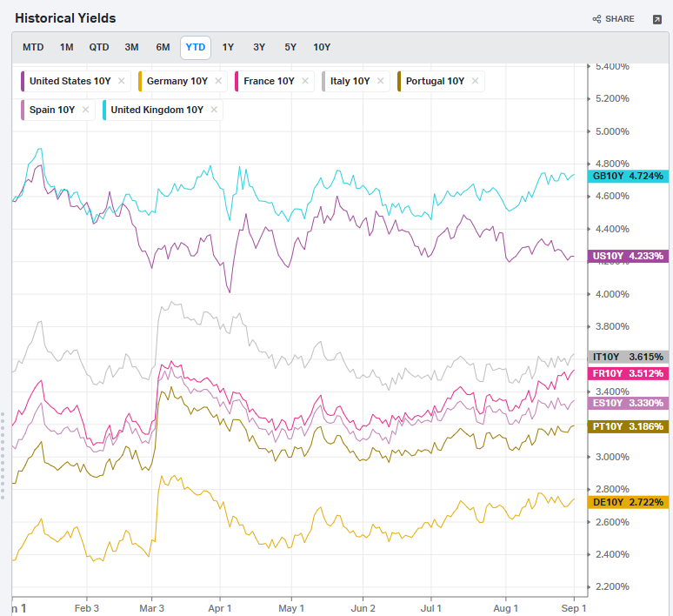
Task: Click the Mar 3 axis date
Action: point(151,608)
